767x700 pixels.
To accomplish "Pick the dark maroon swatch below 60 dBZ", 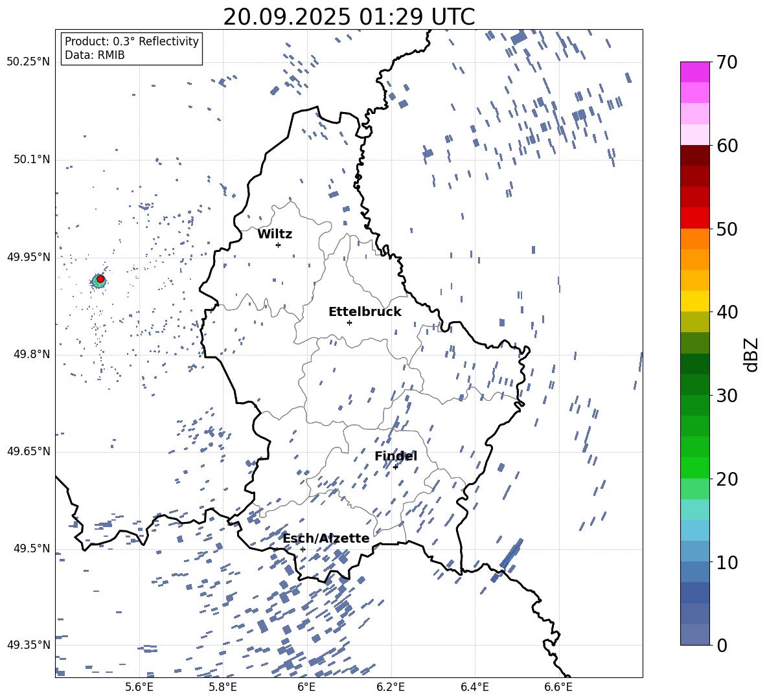I will [x=695, y=155].
